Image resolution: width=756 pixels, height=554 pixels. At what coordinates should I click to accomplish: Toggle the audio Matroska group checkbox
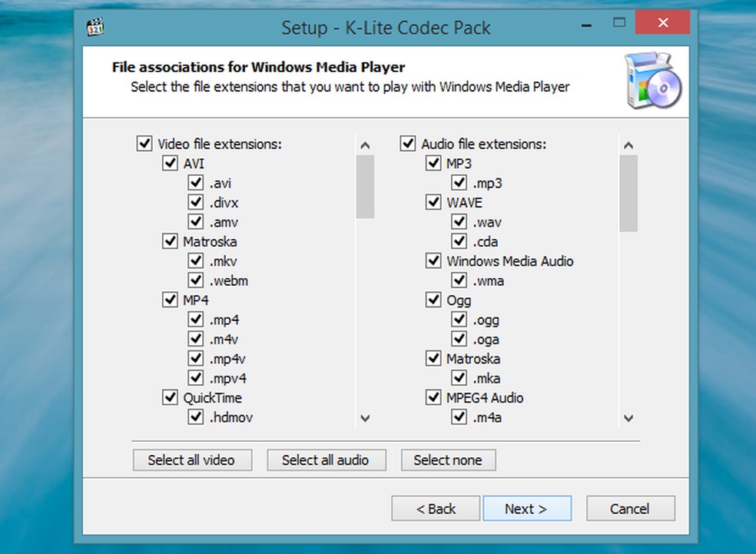coord(433,358)
